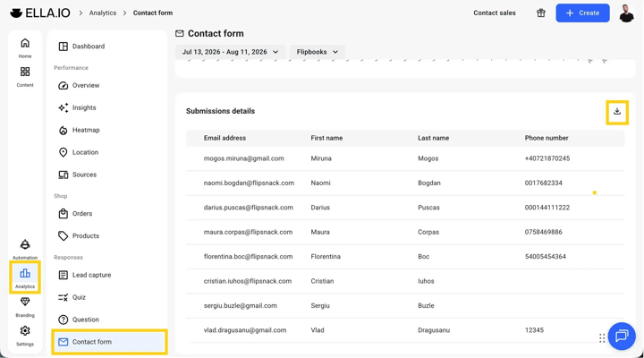644x358 pixels.
Task: Click phone number +40721870245
Action: pyautogui.click(x=547, y=158)
